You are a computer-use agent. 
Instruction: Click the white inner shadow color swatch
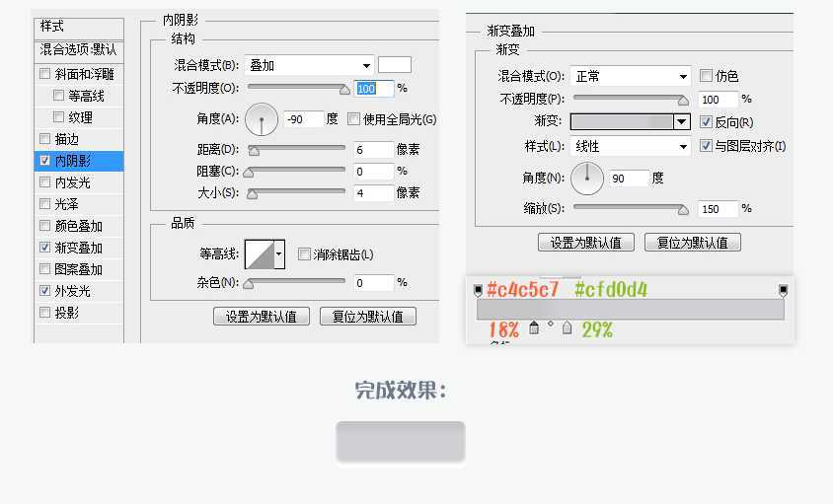pos(395,65)
